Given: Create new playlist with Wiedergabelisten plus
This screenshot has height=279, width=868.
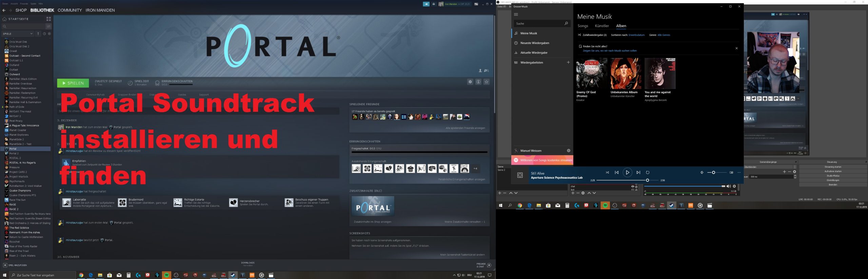Looking at the screenshot, I should 568,62.
